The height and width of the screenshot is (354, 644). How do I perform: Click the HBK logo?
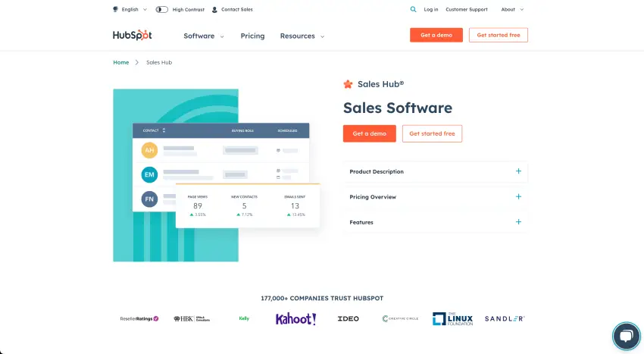(192, 318)
